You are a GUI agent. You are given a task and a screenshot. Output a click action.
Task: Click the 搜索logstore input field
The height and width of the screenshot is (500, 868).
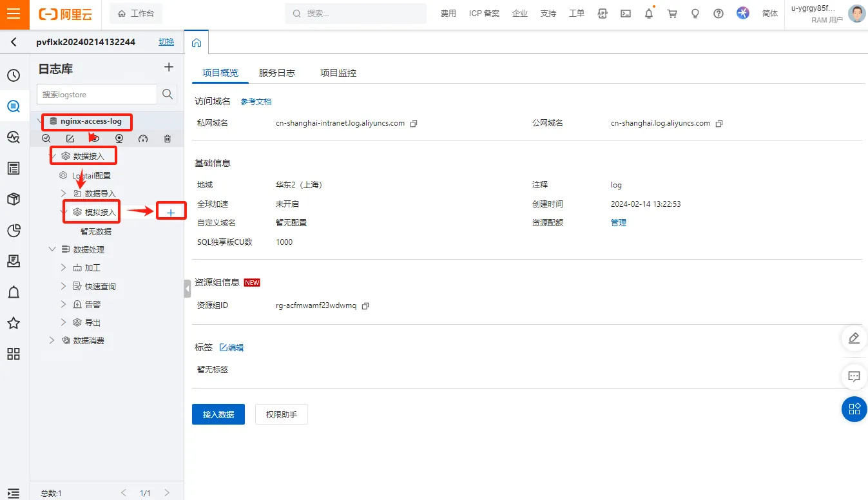(97, 94)
